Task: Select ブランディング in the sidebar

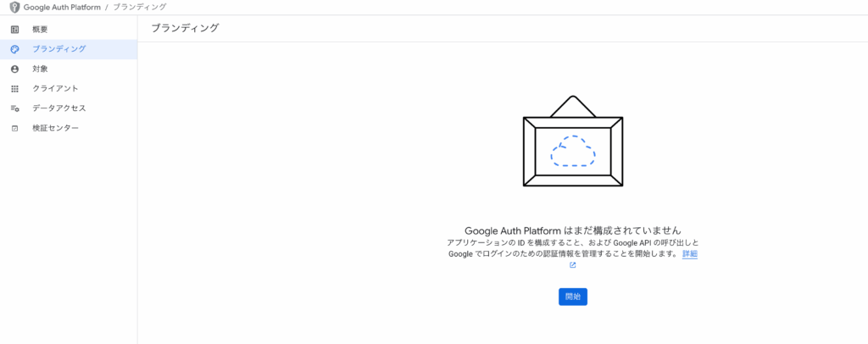Action: click(x=69, y=49)
